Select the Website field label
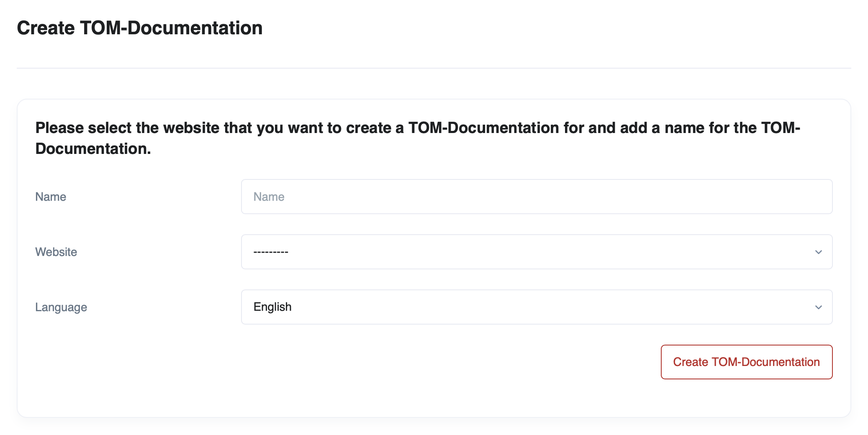The height and width of the screenshot is (435, 868). coord(56,252)
